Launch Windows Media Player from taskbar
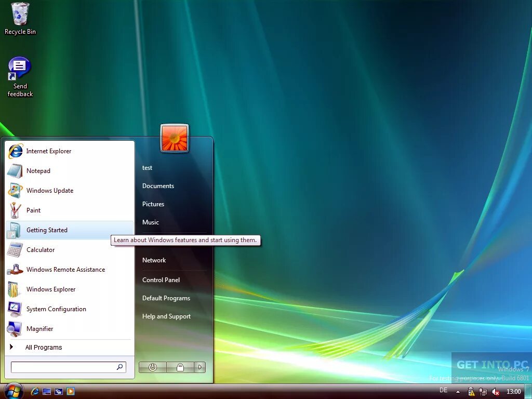The width and height of the screenshot is (532, 399). [x=71, y=391]
